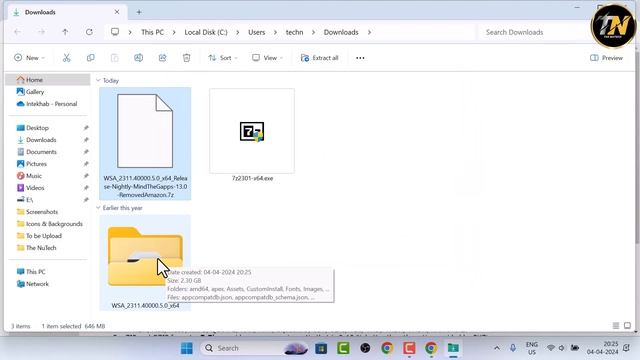Switch to details view layout icon
Viewport: 640px width, 360px height.
coord(616,326)
